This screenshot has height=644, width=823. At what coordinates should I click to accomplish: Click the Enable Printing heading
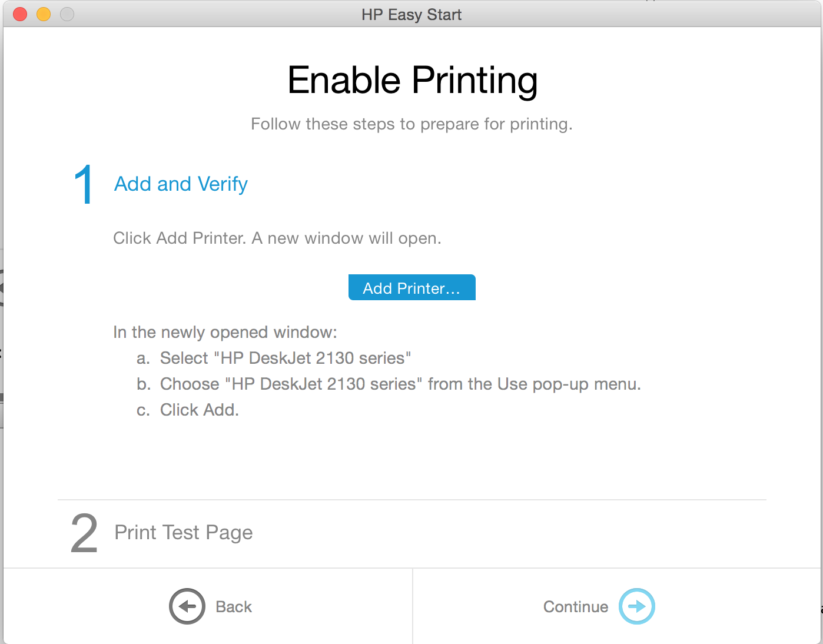click(411, 80)
